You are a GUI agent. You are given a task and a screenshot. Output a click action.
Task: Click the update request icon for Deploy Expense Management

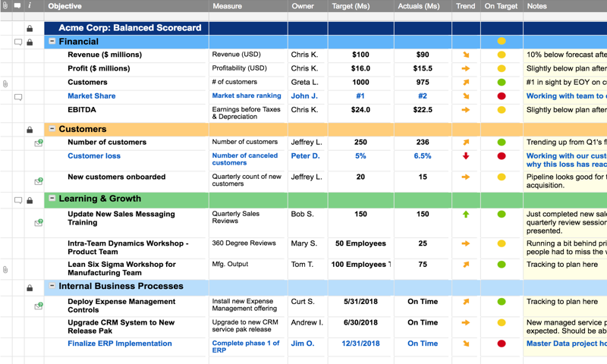click(x=39, y=306)
